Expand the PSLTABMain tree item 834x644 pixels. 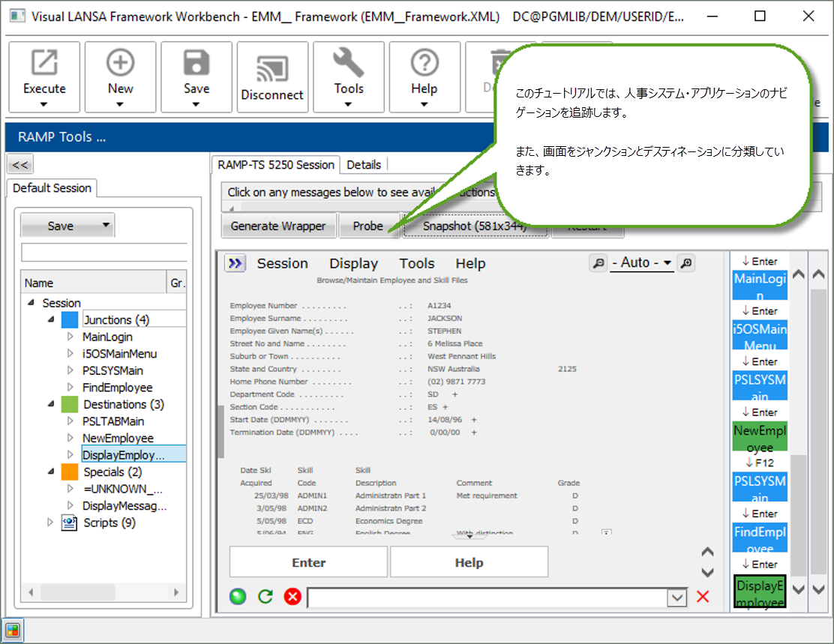(x=70, y=421)
